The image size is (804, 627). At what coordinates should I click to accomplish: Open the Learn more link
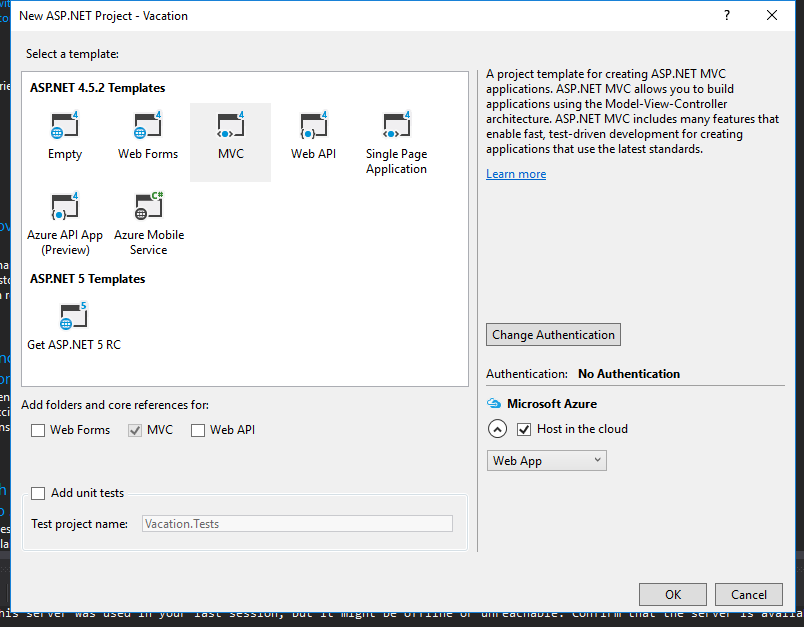516,174
